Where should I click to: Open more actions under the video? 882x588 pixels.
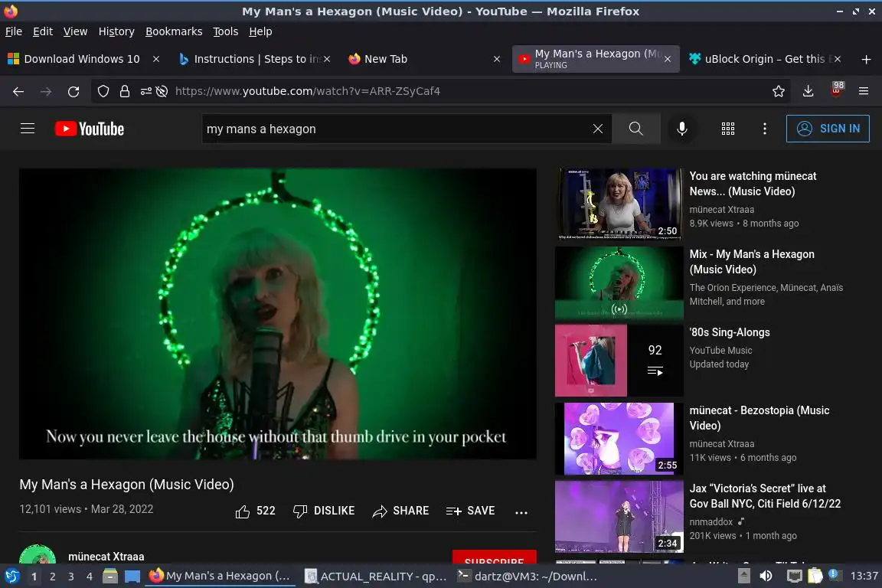coord(521,512)
